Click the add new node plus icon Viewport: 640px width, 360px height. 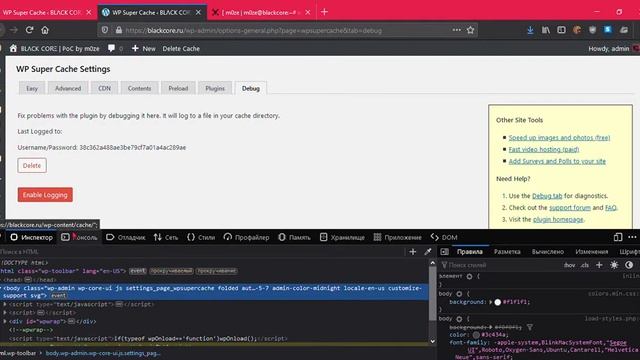tap(413, 252)
